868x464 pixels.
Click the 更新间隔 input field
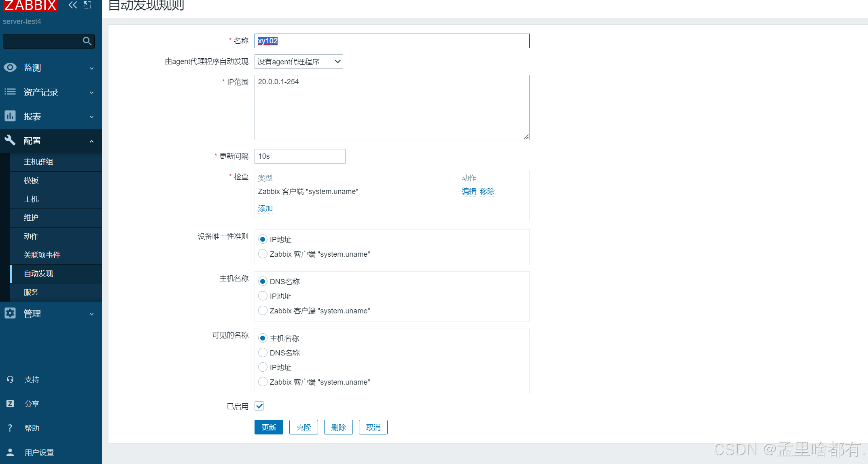tap(300, 156)
